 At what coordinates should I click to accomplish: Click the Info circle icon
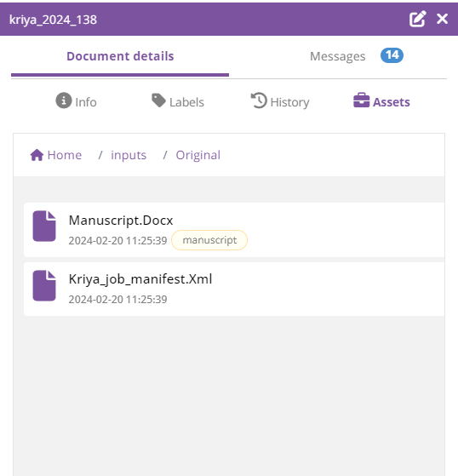(64, 100)
